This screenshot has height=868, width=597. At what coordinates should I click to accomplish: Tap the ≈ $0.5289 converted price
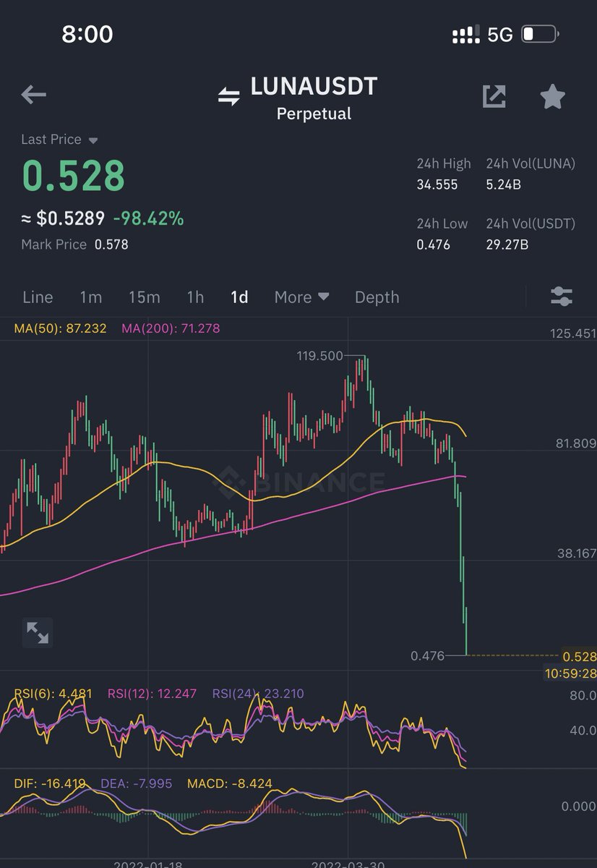(63, 218)
